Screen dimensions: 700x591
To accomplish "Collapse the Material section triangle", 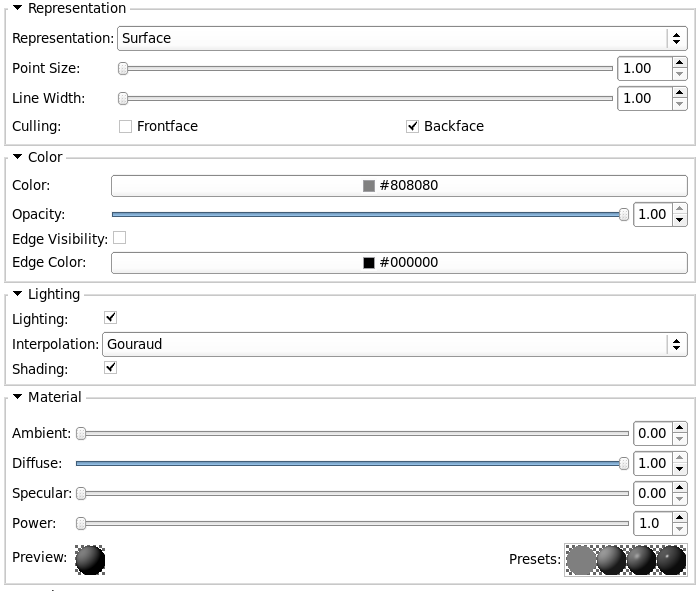I will coord(18,397).
